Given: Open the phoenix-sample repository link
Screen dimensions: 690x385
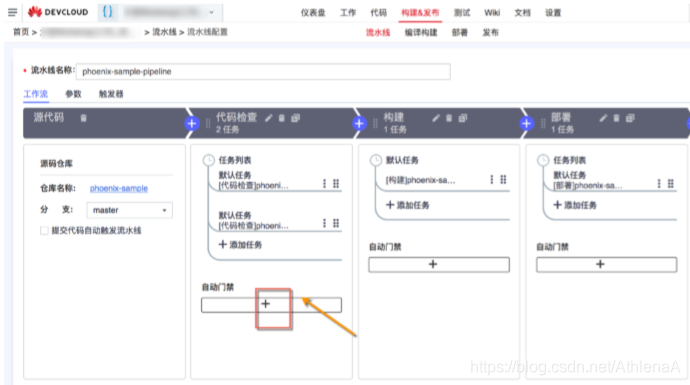Looking at the screenshot, I should point(119,188).
